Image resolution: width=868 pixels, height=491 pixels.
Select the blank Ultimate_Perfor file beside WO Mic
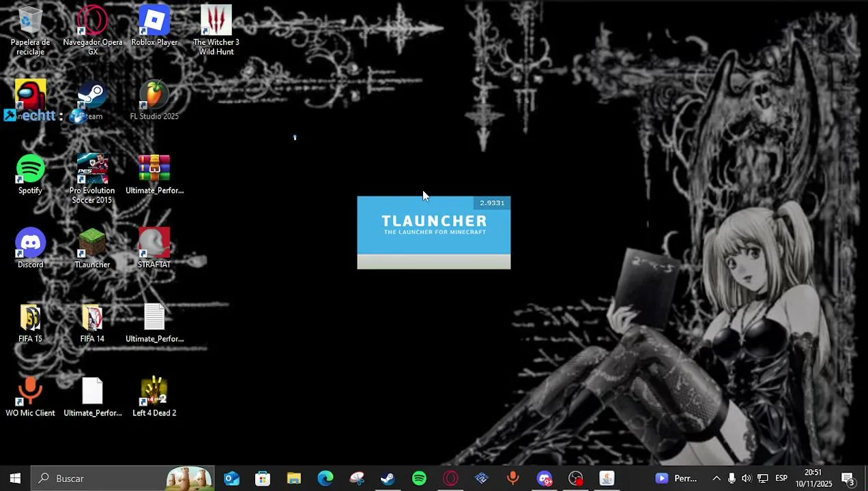[92, 397]
